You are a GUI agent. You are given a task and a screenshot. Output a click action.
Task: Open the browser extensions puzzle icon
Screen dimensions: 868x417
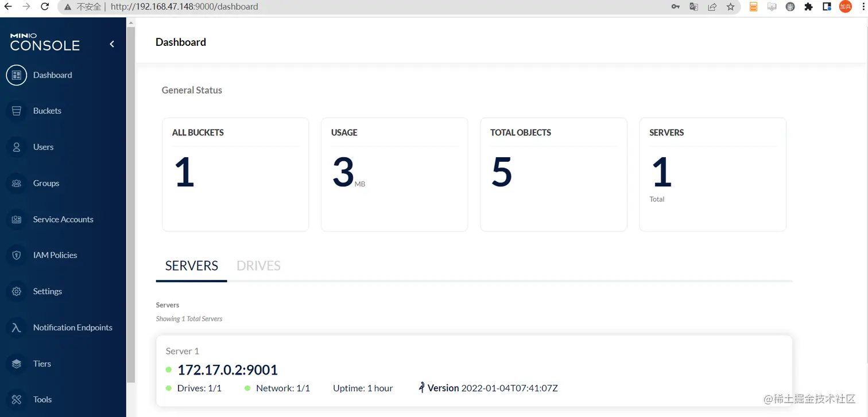click(808, 7)
